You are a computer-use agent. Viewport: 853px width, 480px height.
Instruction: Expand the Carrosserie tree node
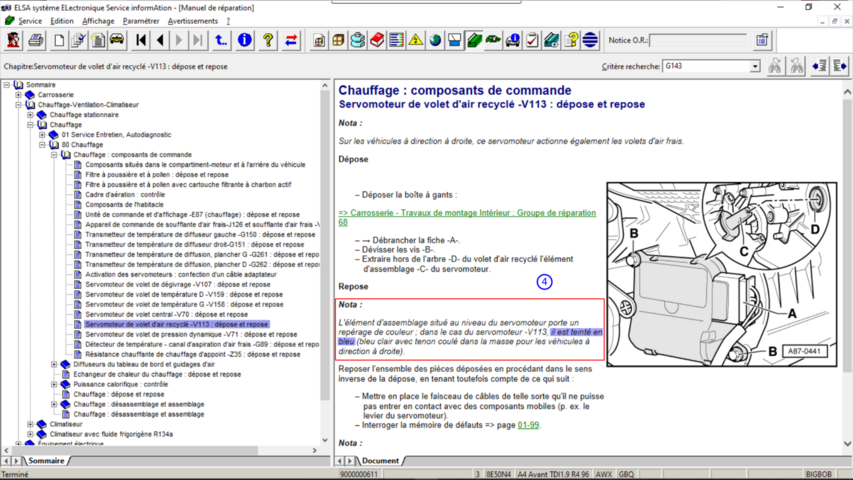click(x=18, y=95)
